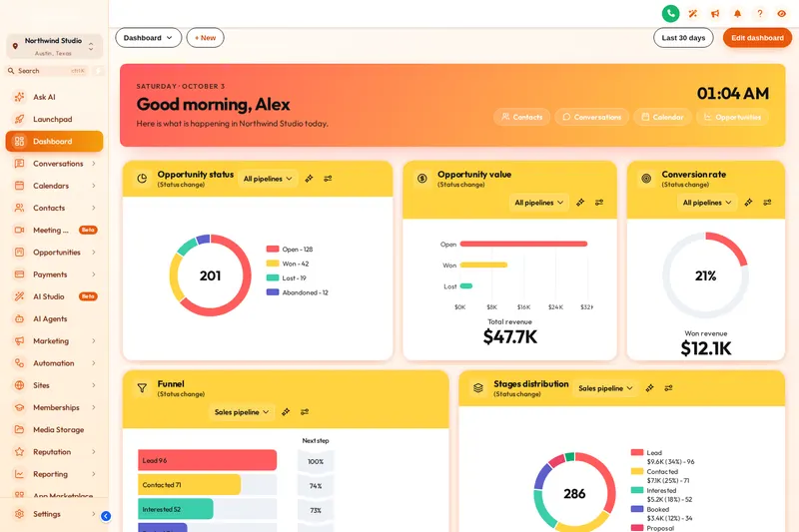Click the Opportunities shortcut in banner
The image size is (799, 532).
click(733, 117)
